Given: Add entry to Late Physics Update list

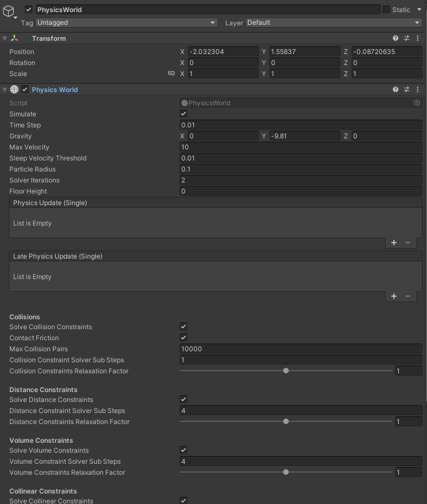Looking at the screenshot, I should [394, 296].
